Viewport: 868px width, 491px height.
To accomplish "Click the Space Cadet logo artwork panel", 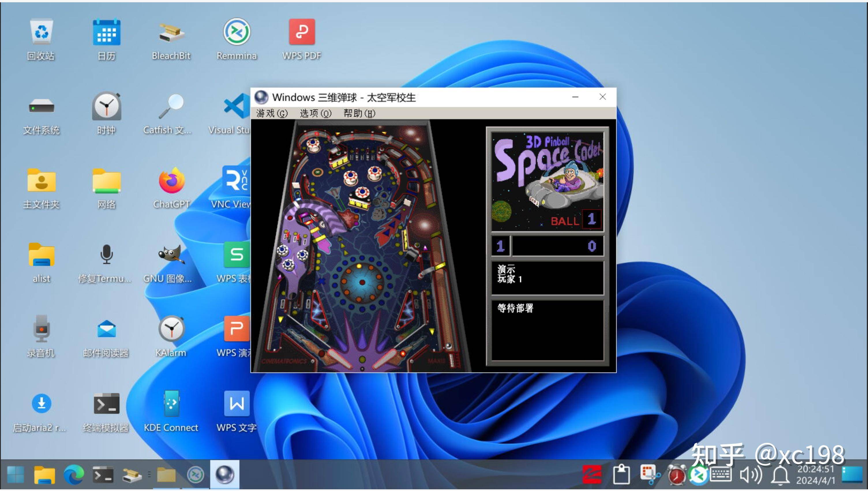I will pos(547,181).
